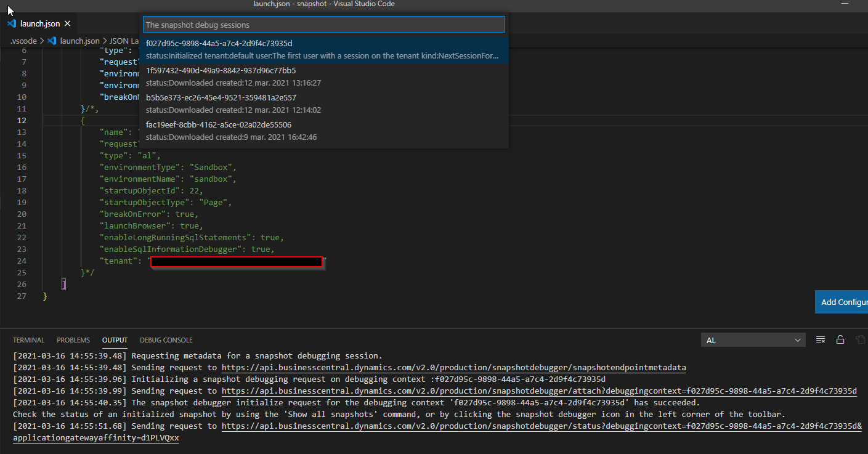The image size is (868, 454).
Task: Open the DEBUG CONSOLE tab
Action: click(x=166, y=339)
